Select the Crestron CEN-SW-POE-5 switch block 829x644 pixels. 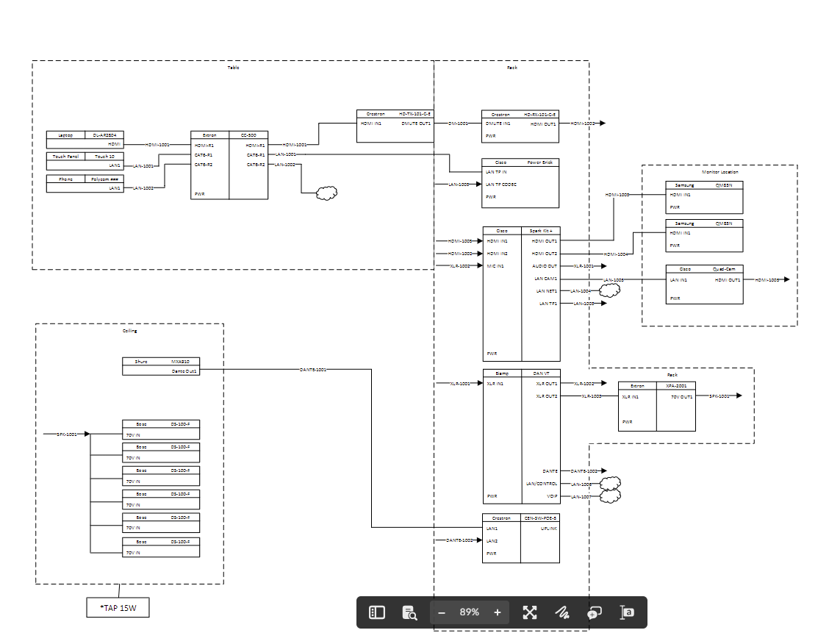tap(520, 539)
